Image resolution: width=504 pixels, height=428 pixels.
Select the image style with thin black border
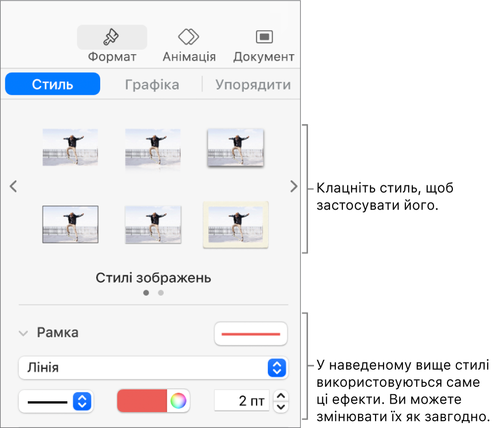pos(70,224)
